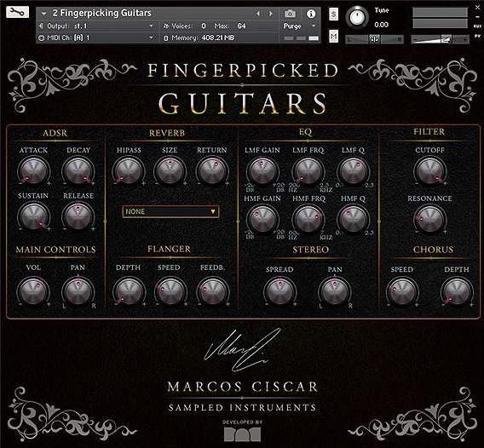This screenshot has height=448, width=484.
Task: Click the ADSR Sustain knob
Action: point(33,216)
